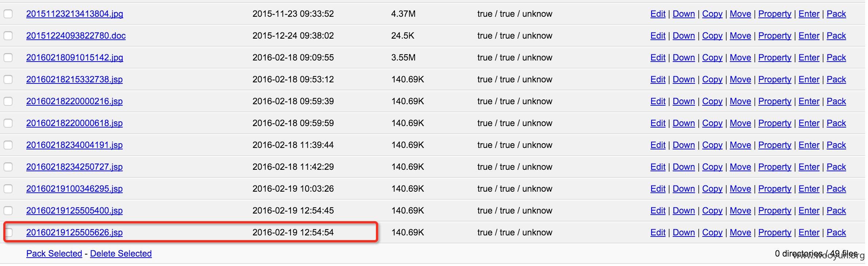Toggle checkbox for 20160219100346295.jsp row
Image resolution: width=868 pixels, height=266 pixels.
[8, 189]
